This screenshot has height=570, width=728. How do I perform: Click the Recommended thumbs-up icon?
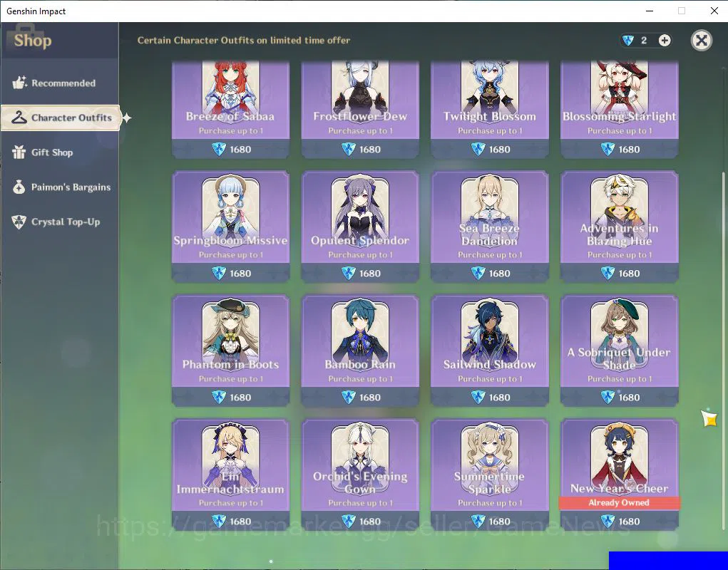pyautogui.click(x=19, y=83)
